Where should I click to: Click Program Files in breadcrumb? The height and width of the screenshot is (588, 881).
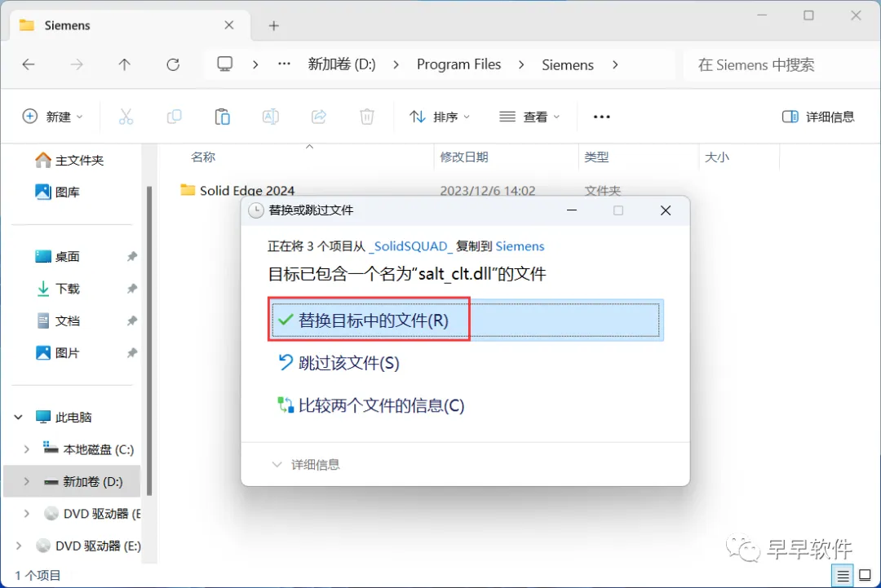(x=458, y=64)
